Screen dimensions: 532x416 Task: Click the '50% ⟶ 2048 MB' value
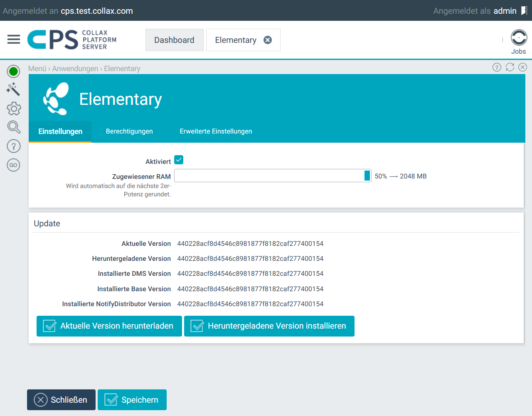click(401, 176)
